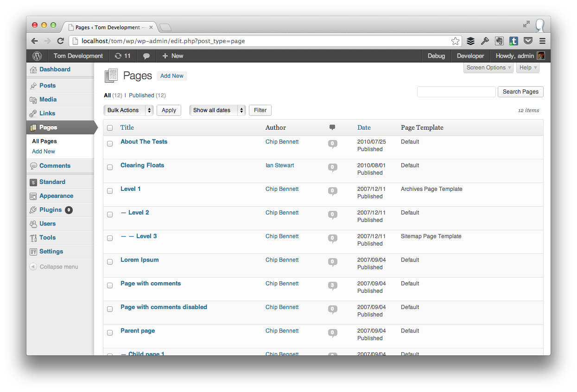Screen dimensions: 577x392
Task: Expand the Show all dates dropdown
Action: pos(217,110)
